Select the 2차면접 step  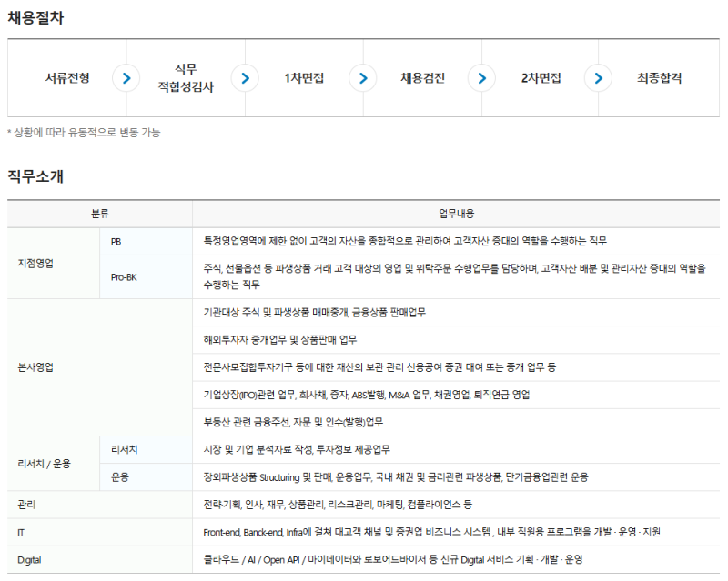541,78
